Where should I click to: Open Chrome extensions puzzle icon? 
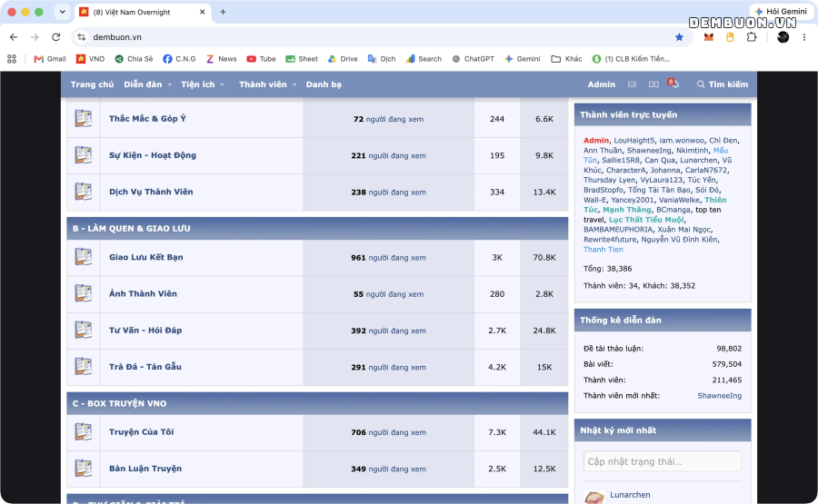[x=752, y=37]
